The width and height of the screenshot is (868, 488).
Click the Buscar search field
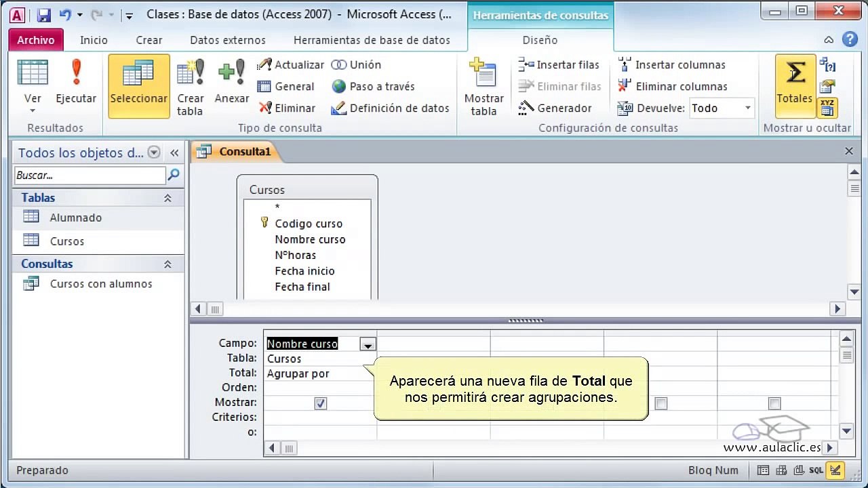click(90, 175)
